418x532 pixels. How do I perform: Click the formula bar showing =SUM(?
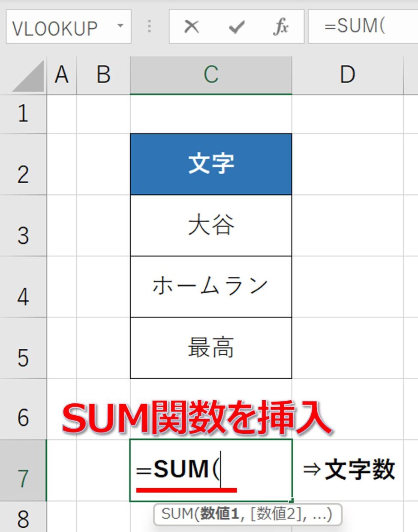[x=363, y=27]
